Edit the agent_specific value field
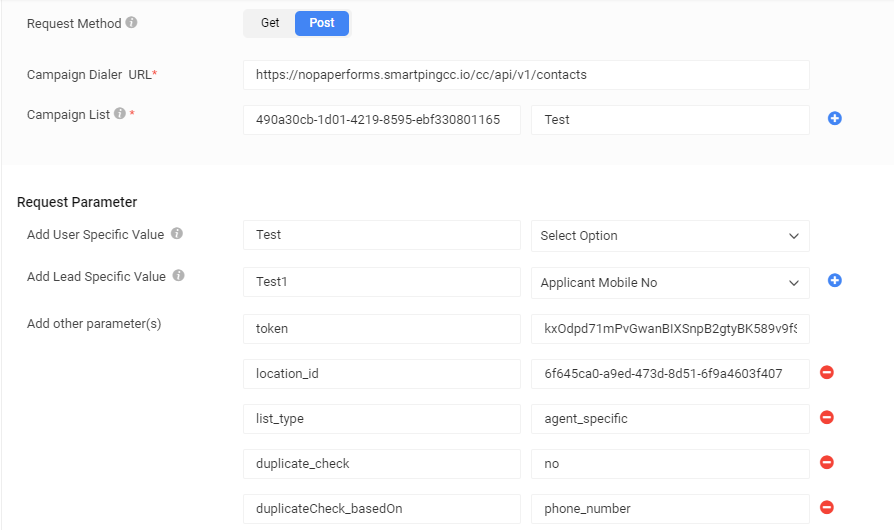The width and height of the screenshot is (894, 530). 670,419
